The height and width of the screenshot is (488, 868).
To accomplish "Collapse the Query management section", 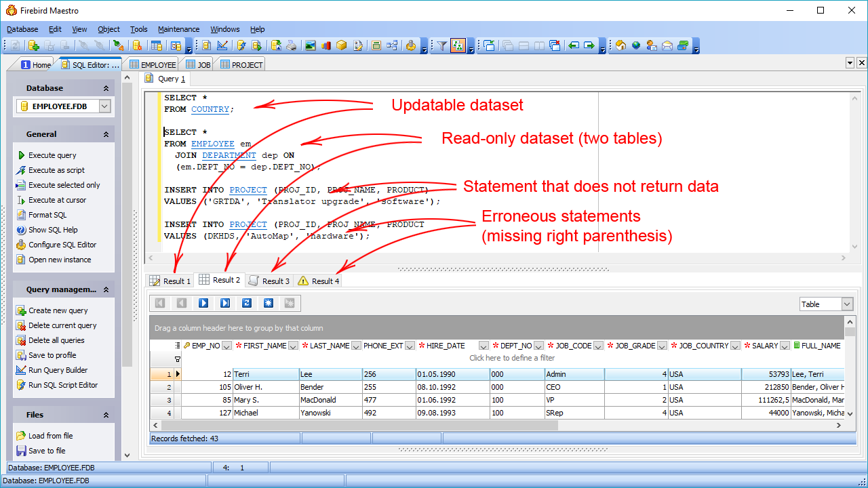I will click(x=106, y=290).
